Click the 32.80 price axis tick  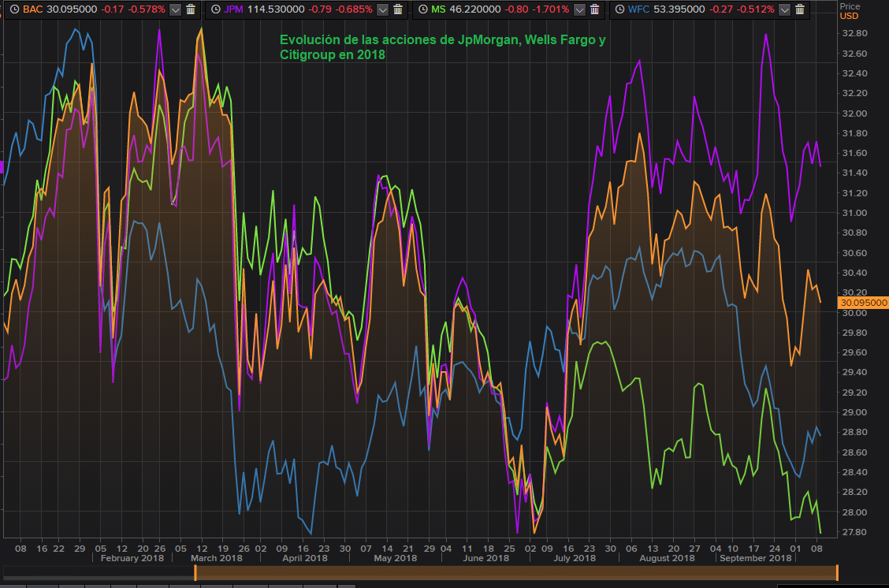click(854, 33)
